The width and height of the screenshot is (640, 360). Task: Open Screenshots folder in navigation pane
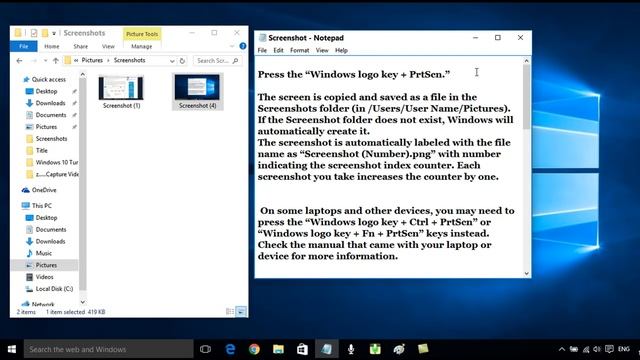(51, 139)
